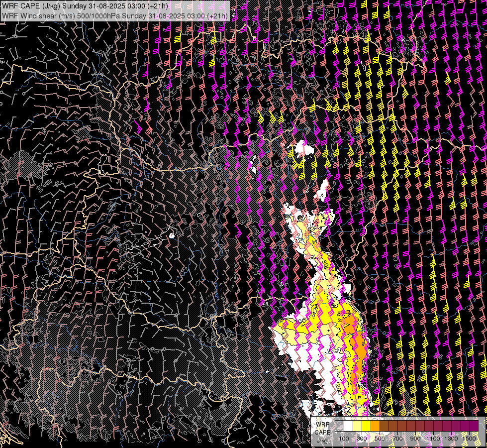The height and width of the screenshot is (448, 487).
Task: Click the 900 legend value label
Action: coord(415,439)
